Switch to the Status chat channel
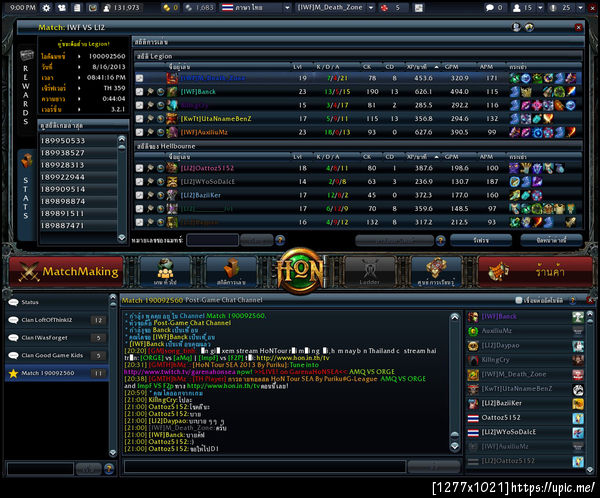Image resolution: width=600 pixels, height=498 pixels. [x=57, y=302]
